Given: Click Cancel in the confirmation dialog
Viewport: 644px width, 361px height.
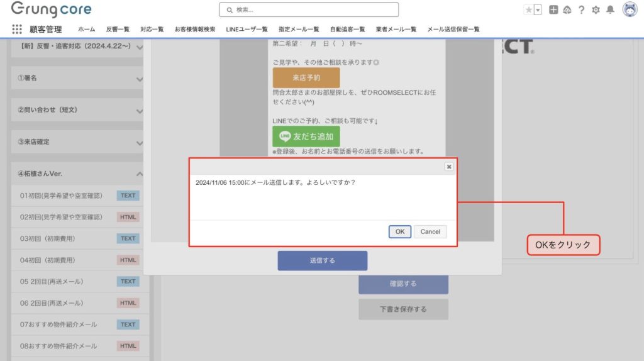Looking at the screenshot, I should (x=430, y=231).
